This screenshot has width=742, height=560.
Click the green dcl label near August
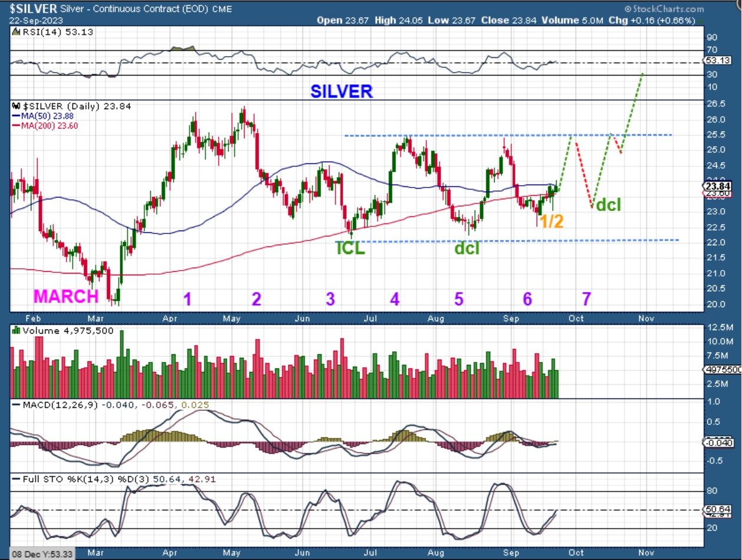(x=467, y=248)
